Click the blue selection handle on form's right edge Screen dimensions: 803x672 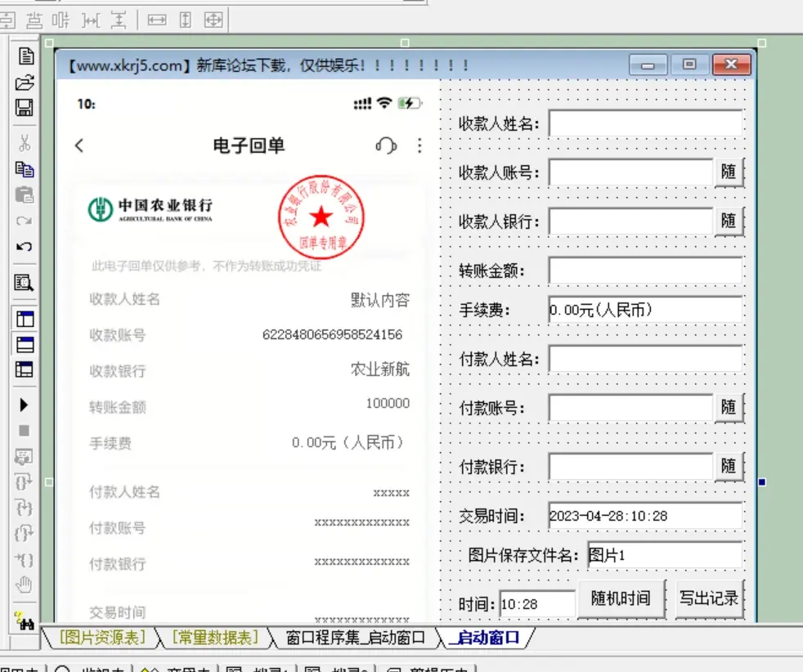point(761,482)
